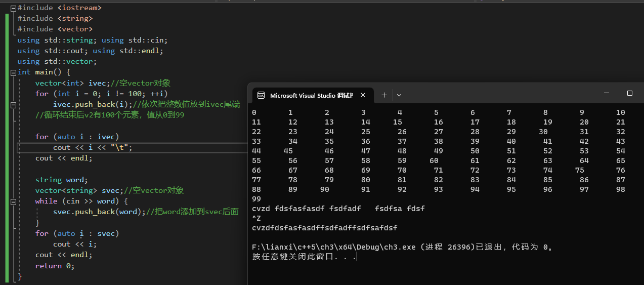Click the return 0 statement

tap(55, 266)
